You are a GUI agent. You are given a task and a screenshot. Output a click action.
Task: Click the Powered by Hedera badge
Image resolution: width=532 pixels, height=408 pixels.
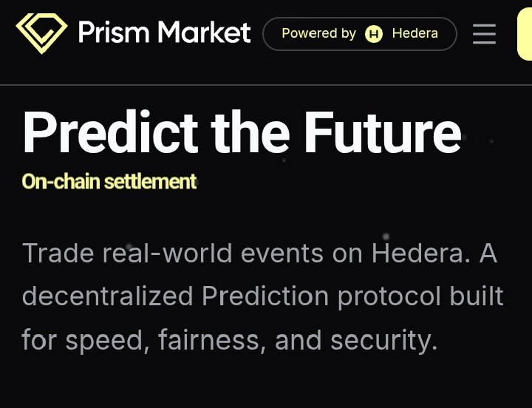[359, 34]
